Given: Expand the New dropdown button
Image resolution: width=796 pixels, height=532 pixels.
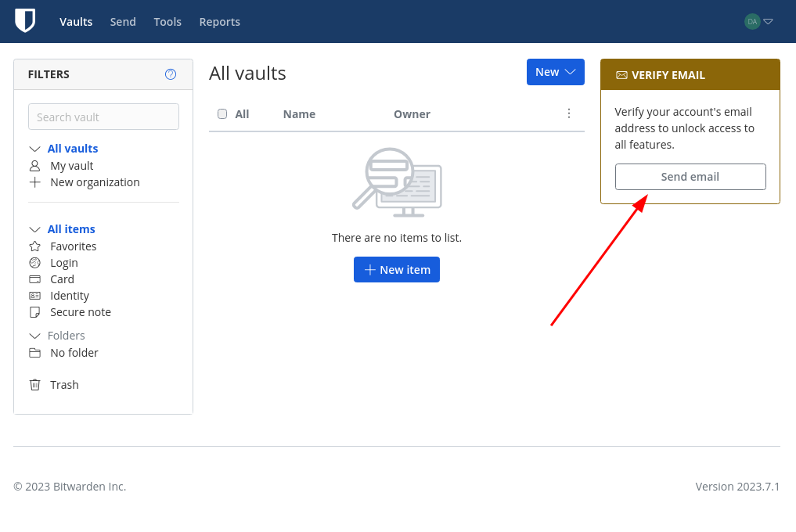Looking at the screenshot, I should (x=556, y=72).
